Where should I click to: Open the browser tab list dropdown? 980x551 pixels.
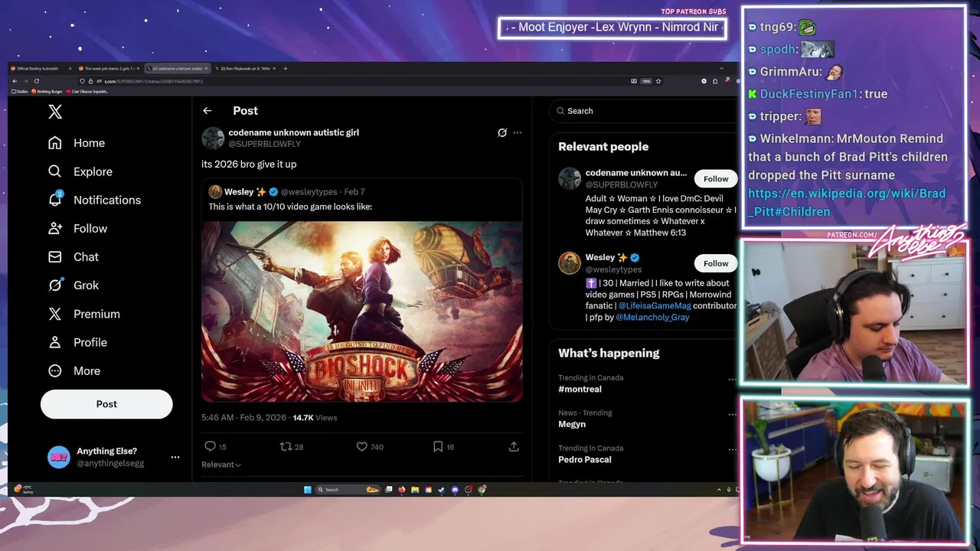(720, 68)
